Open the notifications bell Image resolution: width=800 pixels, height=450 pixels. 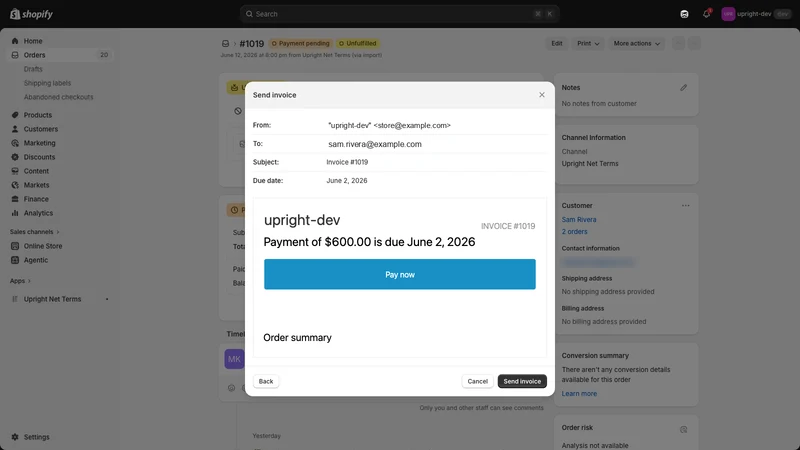coord(706,14)
